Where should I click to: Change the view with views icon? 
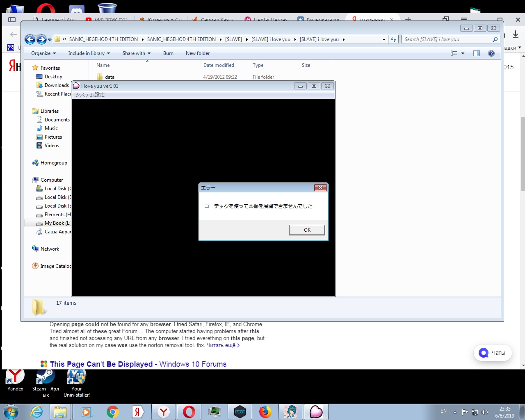click(x=454, y=53)
